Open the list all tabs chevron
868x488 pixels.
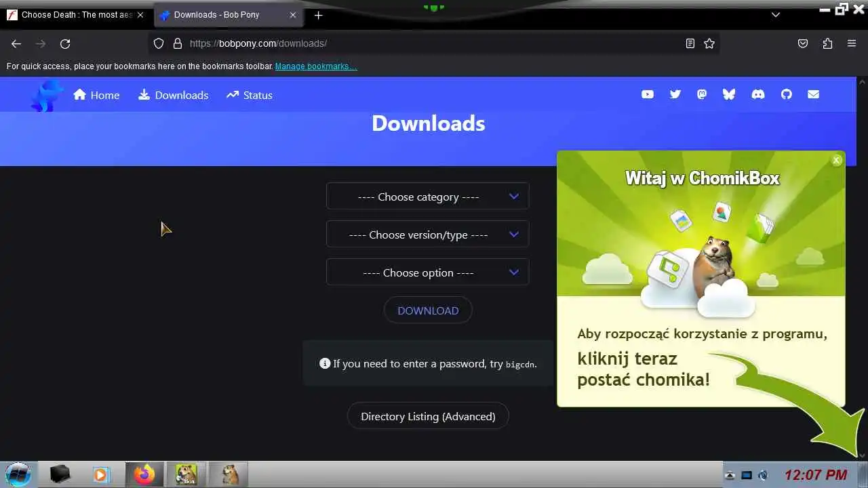point(776,15)
